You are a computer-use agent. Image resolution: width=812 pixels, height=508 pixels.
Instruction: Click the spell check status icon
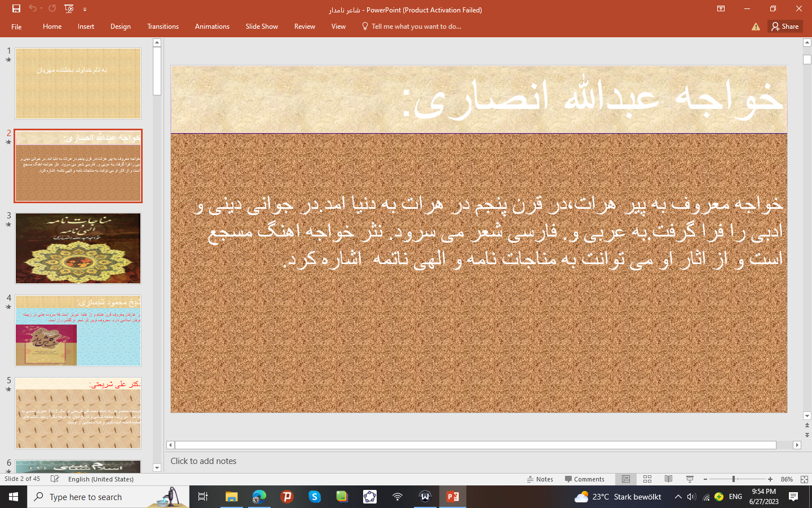click(x=55, y=479)
